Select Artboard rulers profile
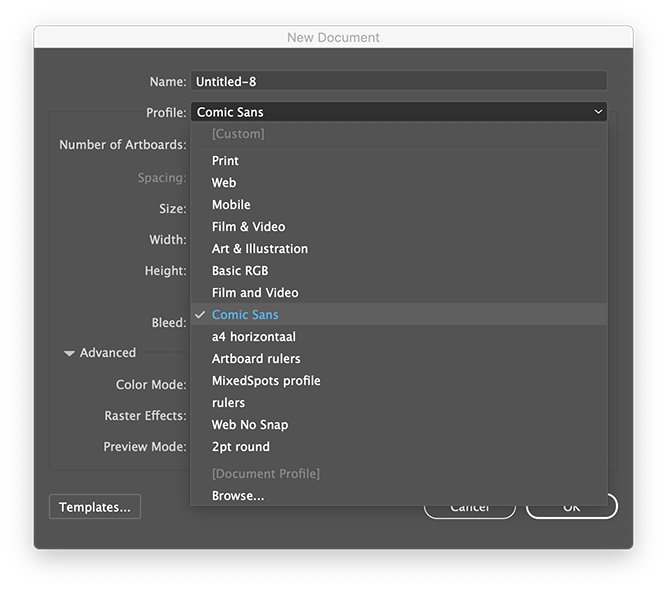Viewport: 667px width, 591px height. [256, 359]
